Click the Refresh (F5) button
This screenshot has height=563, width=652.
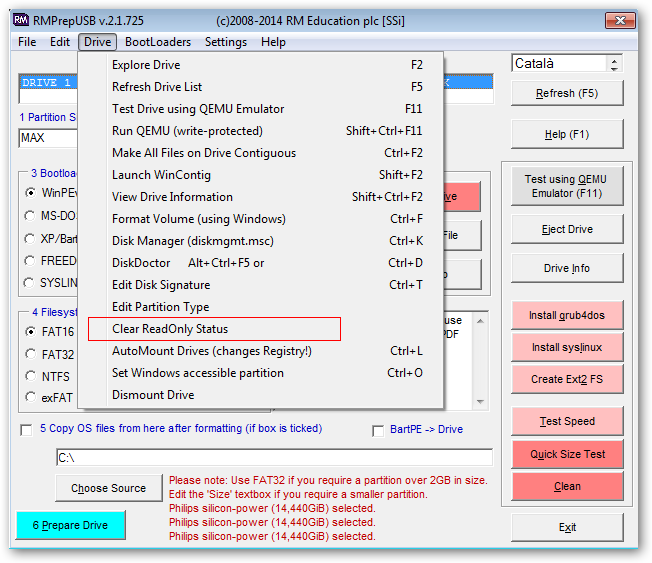click(x=567, y=93)
